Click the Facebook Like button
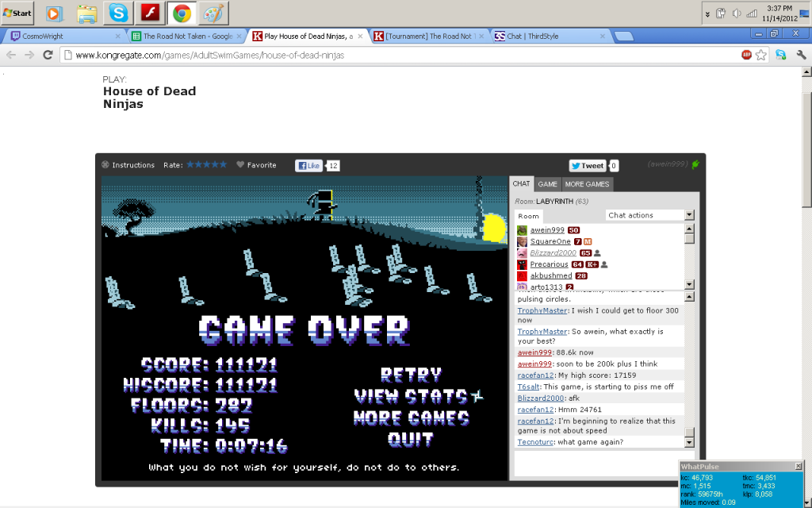This screenshot has height=508, width=812. pos(308,165)
